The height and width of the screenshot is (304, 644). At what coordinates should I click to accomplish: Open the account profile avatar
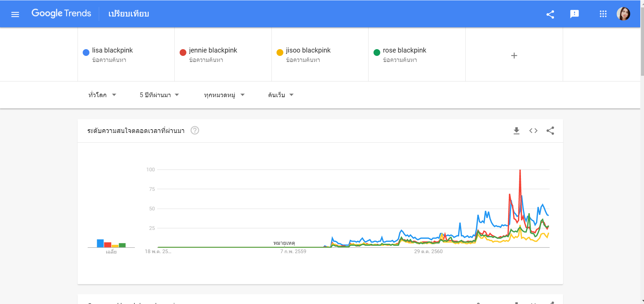(623, 14)
